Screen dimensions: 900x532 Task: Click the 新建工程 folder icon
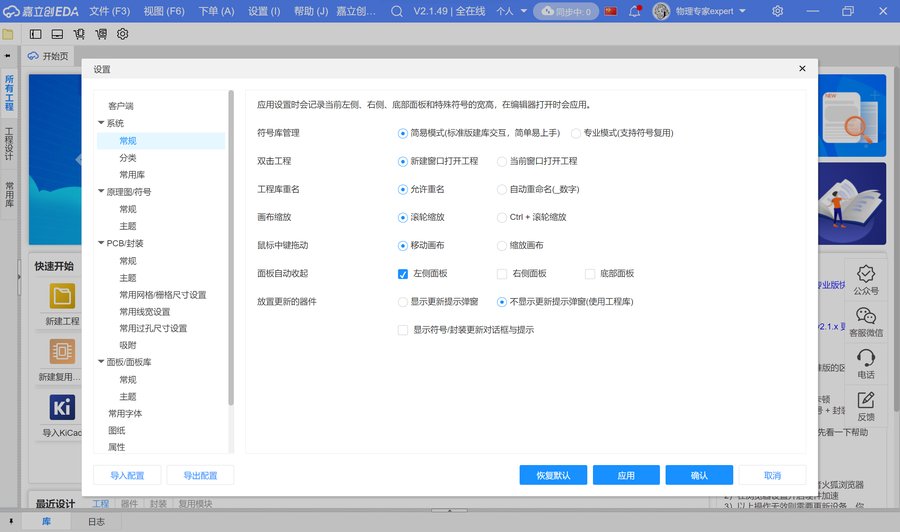tap(62, 296)
